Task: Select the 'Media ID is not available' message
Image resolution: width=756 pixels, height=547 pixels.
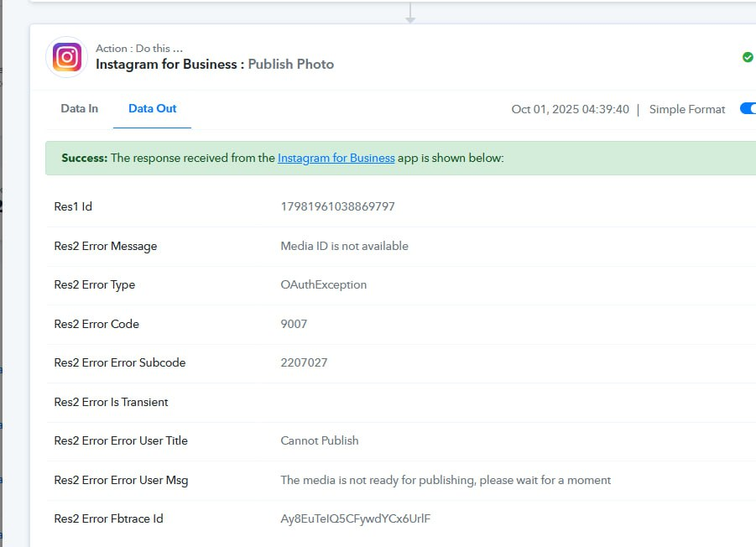Action: coord(344,246)
